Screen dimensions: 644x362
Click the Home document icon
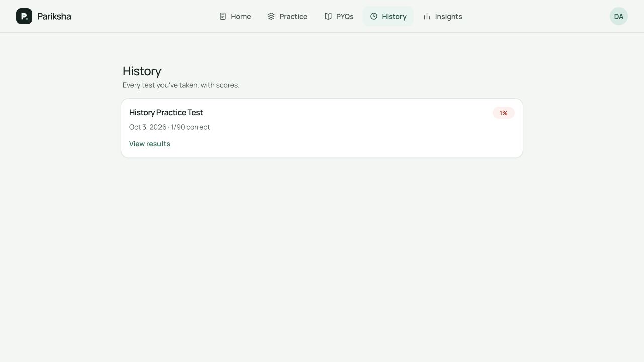pos(223,16)
